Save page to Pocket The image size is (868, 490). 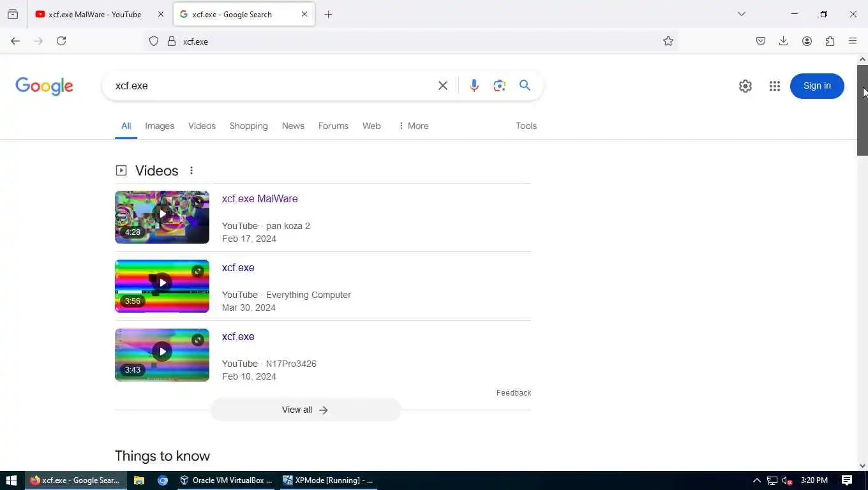coord(761,41)
